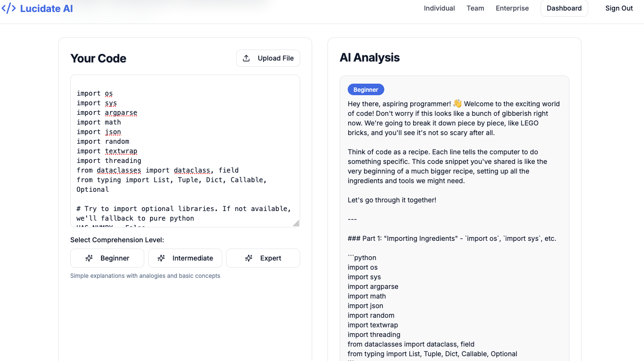Click Sign Out
The width and height of the screenshot is (644, 361).
tap(619, 8)
